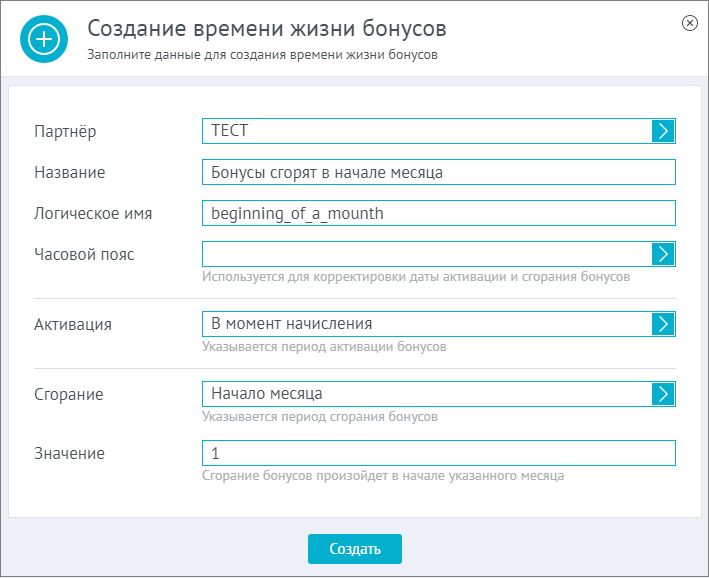Focus the Логическое имя field beginning_of_a_mounth
This screenshot has height=578, width=709.
coord(439,213)
